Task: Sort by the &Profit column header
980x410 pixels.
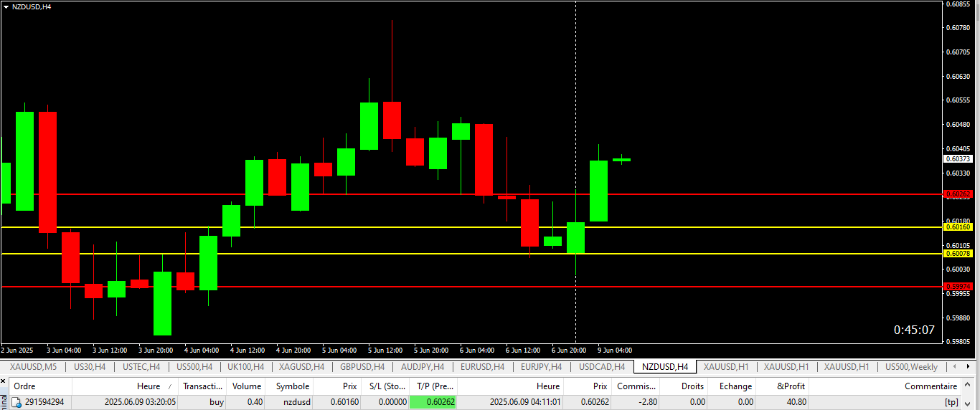Action: 783,386
